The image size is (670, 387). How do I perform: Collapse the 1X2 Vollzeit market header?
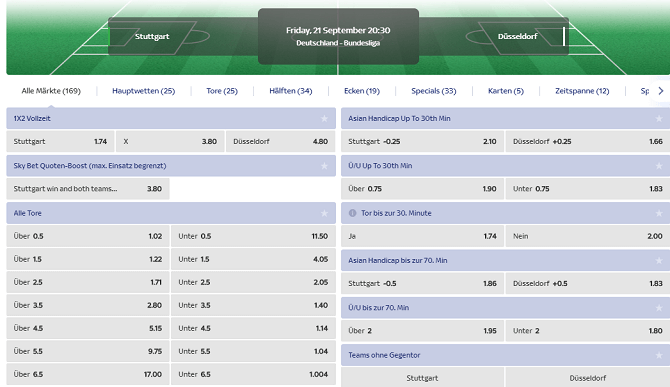point(171,118)
